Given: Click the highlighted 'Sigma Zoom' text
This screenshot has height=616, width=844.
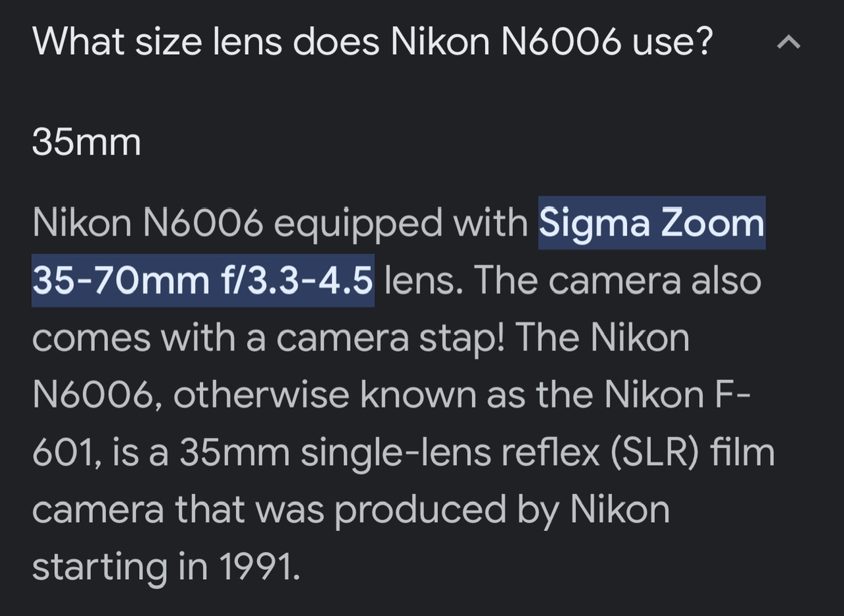Looking at the screenshot, I should tap(652, 223).
